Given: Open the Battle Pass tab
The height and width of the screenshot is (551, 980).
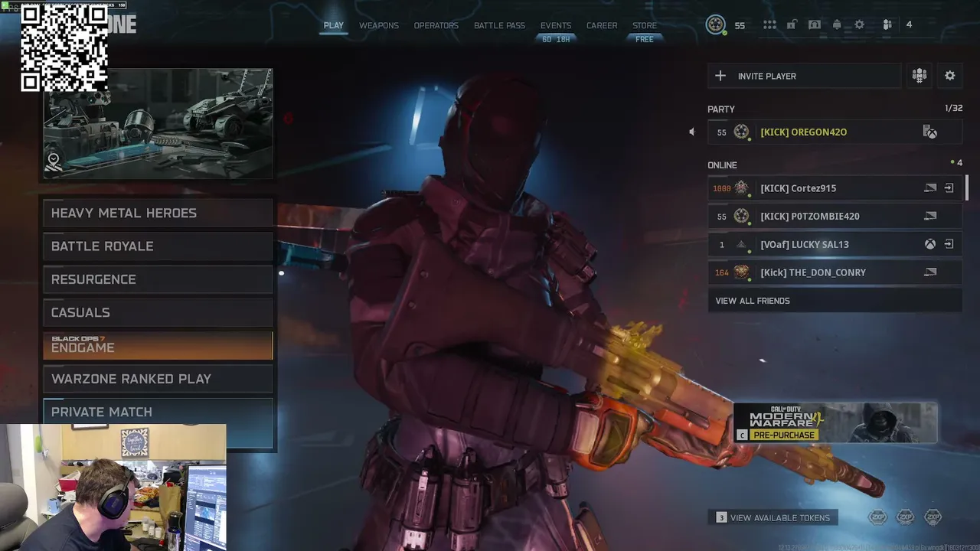Looking at the screenshot, I should coord(499,25).
